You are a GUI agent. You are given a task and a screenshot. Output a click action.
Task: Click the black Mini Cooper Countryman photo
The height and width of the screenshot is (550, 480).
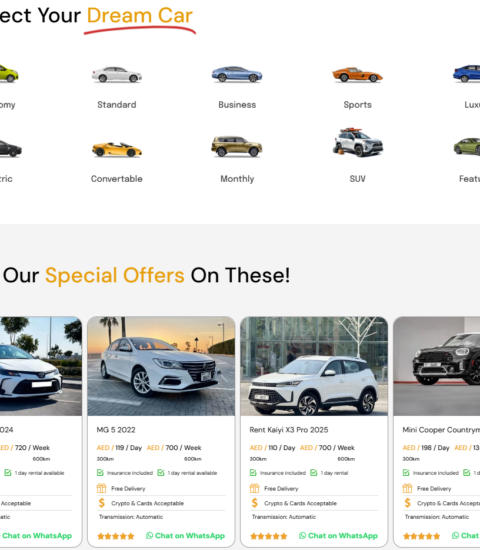coord(437,366)
